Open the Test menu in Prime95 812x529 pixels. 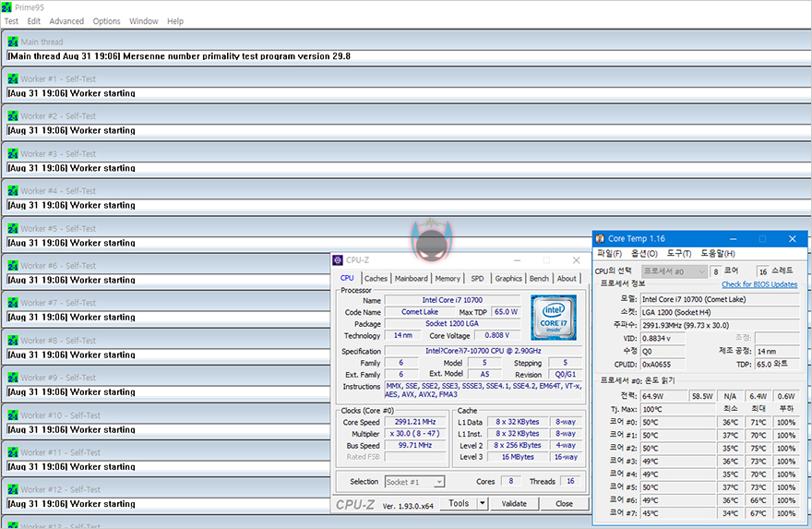coord(11,21)
